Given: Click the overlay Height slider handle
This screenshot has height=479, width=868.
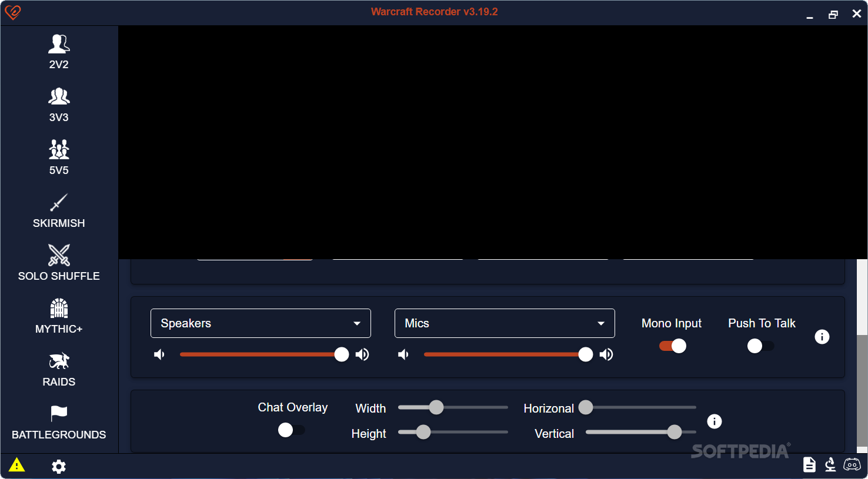Looking at the screenshot, I should [423, 432].
